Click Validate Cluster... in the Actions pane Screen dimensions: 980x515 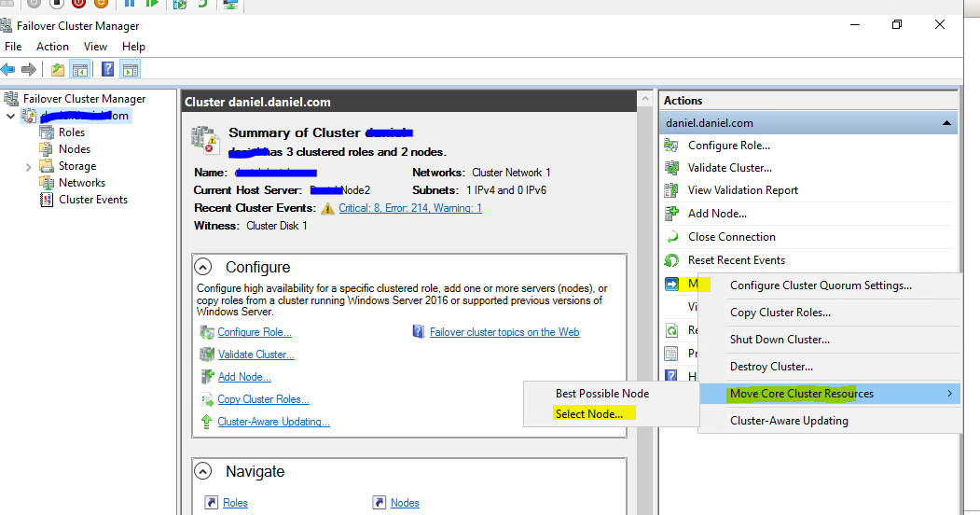tap(729, 168)
